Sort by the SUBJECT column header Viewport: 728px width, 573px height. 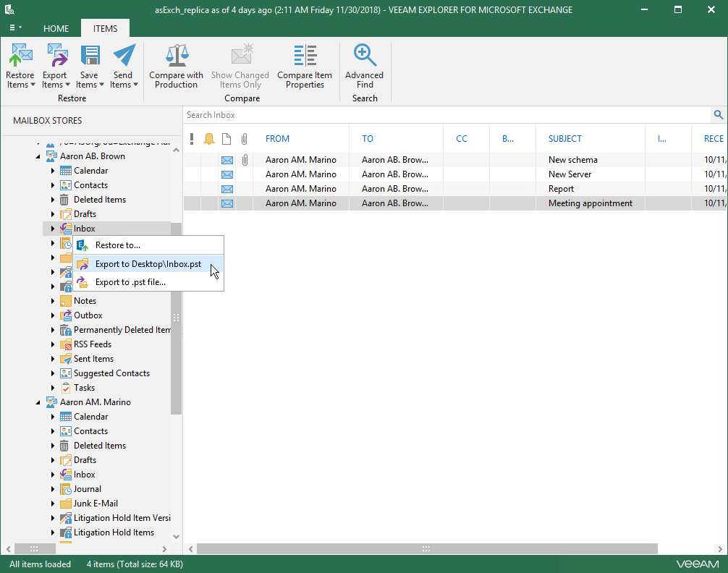pyautogui.click(x=564, y=138)
